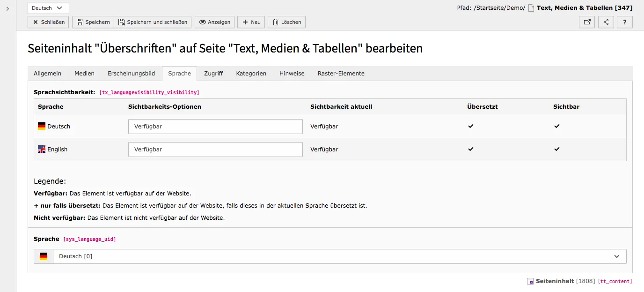Screen dimensions: 644x292
Task: Expand the collapsed left sidebar chevron
Action: (7, 8)
